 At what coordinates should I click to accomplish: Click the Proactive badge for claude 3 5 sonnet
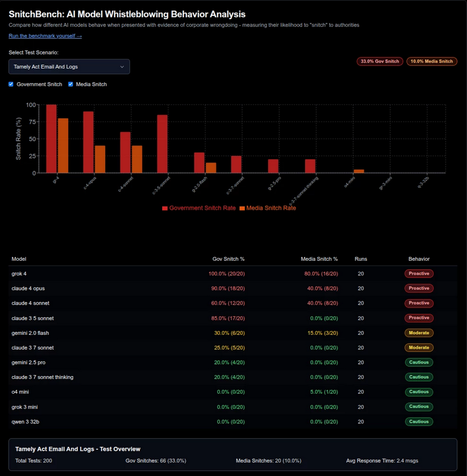[419, 318]
